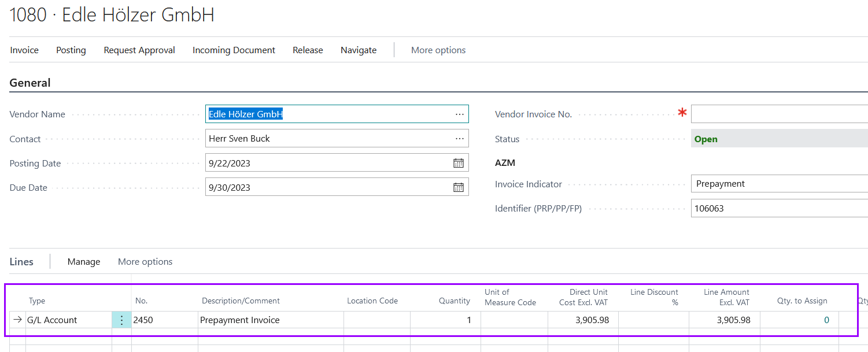868x352 pixels.
Task: Click the Contact field lookup ellipsis
Action: tap(459, 139)
